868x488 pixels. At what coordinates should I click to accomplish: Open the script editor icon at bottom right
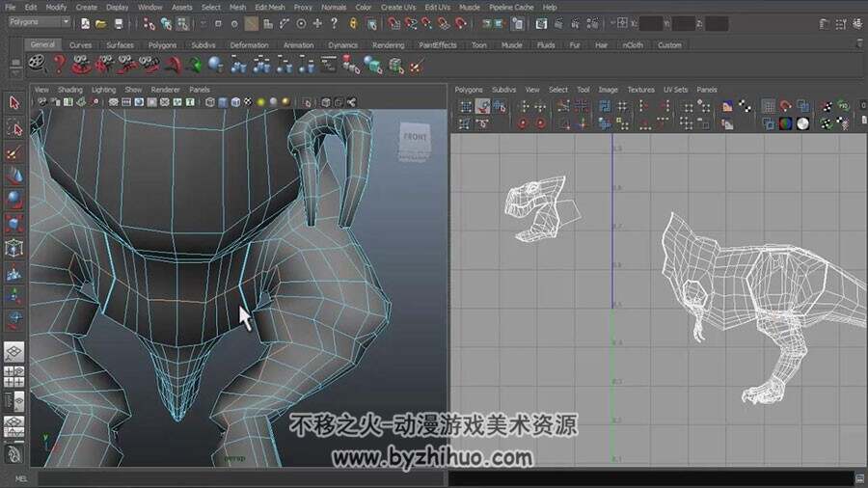(859, 478)
